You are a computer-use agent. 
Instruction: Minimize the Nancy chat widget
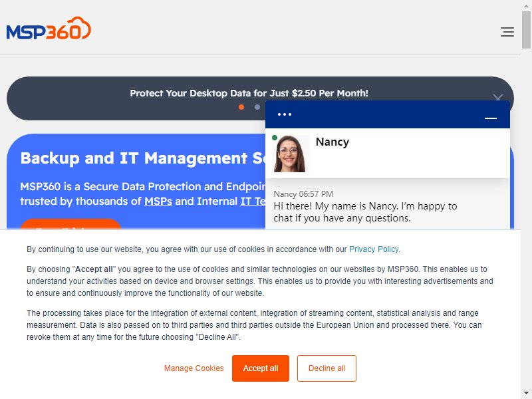pyautogui.click(x=491, y=118)
